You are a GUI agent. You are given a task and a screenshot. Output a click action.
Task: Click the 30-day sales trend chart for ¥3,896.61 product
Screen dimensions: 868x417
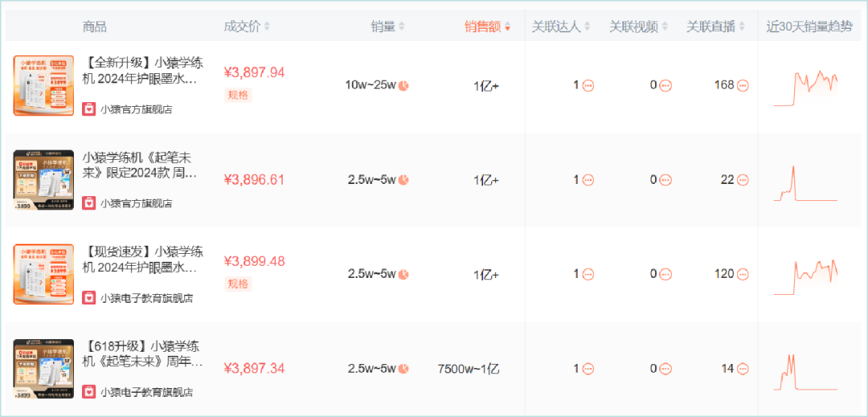(x=805, y=183)
